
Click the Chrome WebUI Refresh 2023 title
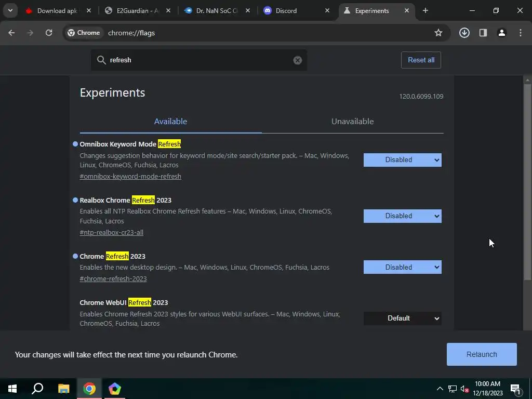click(x=124, y=303)
